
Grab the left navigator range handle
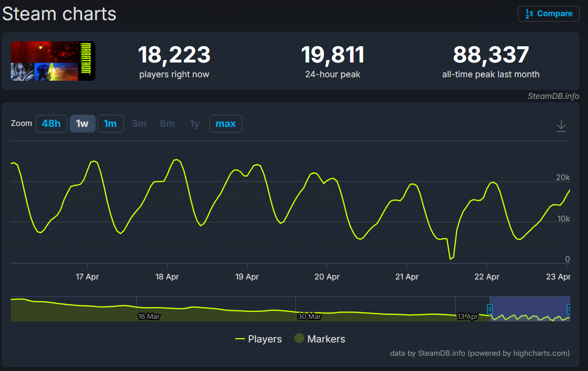[x=490, y=309]
